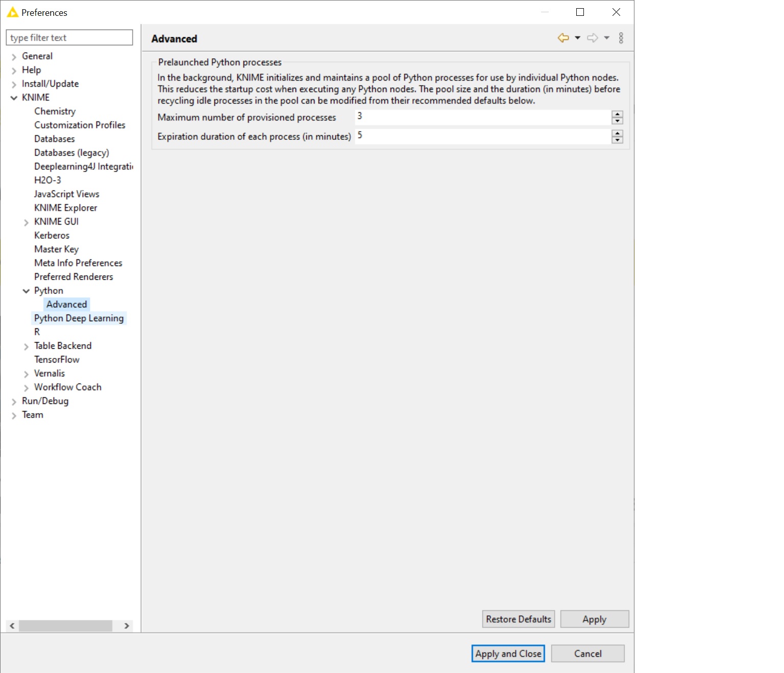Cancel the Preferences dialog
784x673 pixels.
pyautogui.click(x=588, y=654)
